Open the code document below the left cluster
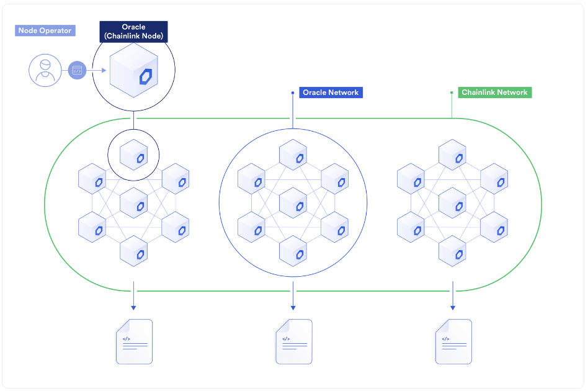This screenshot has width=588, height=391. [x=134, y=341]
